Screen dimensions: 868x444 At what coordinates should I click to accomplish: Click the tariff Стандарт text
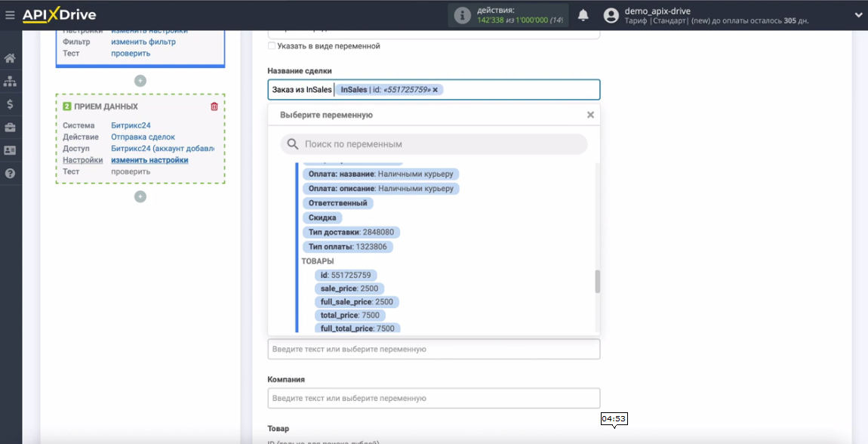[x=668, y=21]
